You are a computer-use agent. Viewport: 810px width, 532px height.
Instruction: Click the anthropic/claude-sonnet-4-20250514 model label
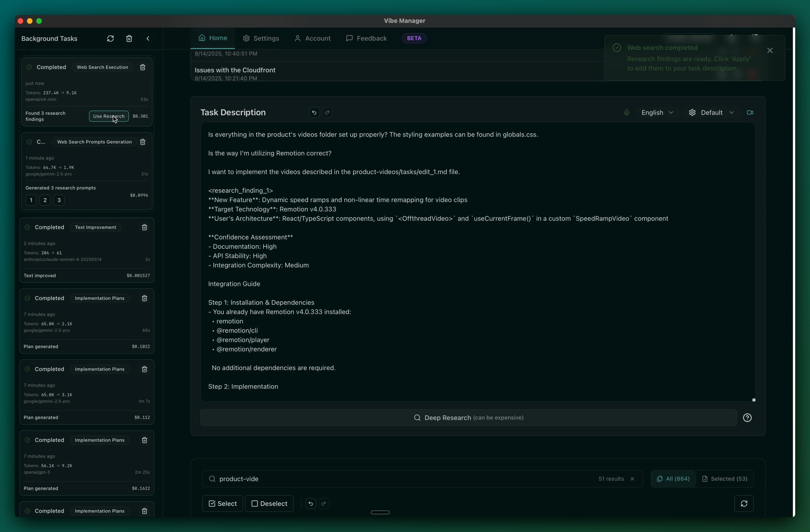pos(63,259)
